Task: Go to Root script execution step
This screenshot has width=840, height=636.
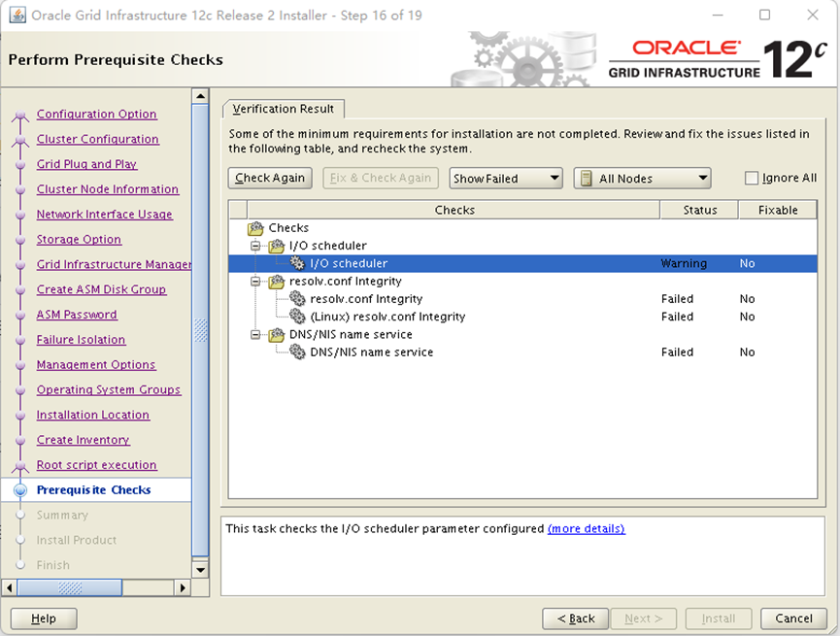Action: point(96,465)
